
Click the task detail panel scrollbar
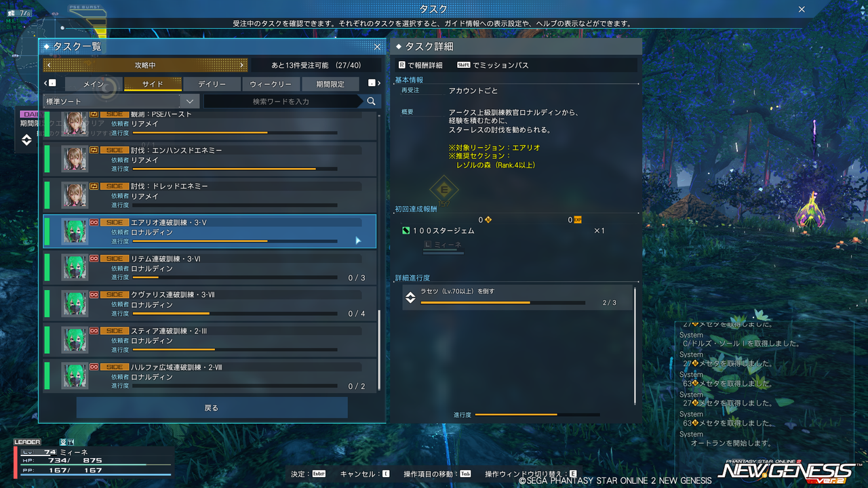(635, 346)
